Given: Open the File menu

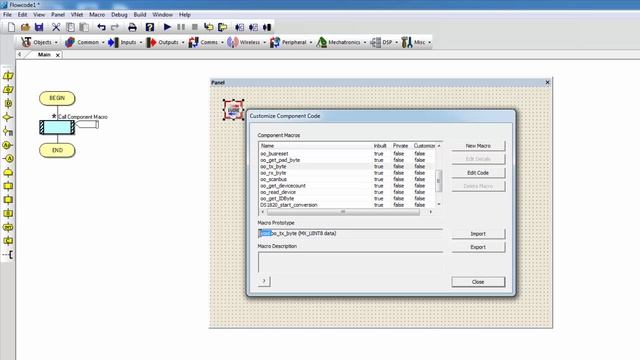Looking at the screenshot, I should pyautogui.click(x=7, y=15).
